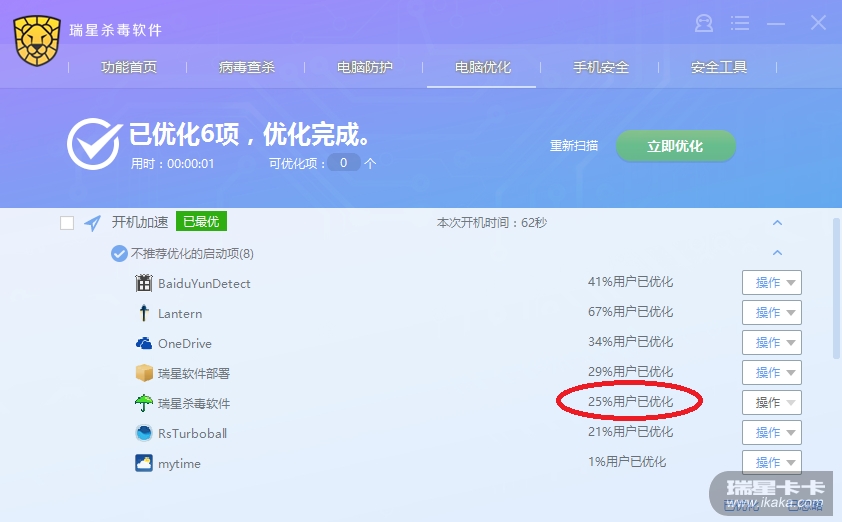
Task: Select the 电脑优化 tab
Action: pos(483,67)
